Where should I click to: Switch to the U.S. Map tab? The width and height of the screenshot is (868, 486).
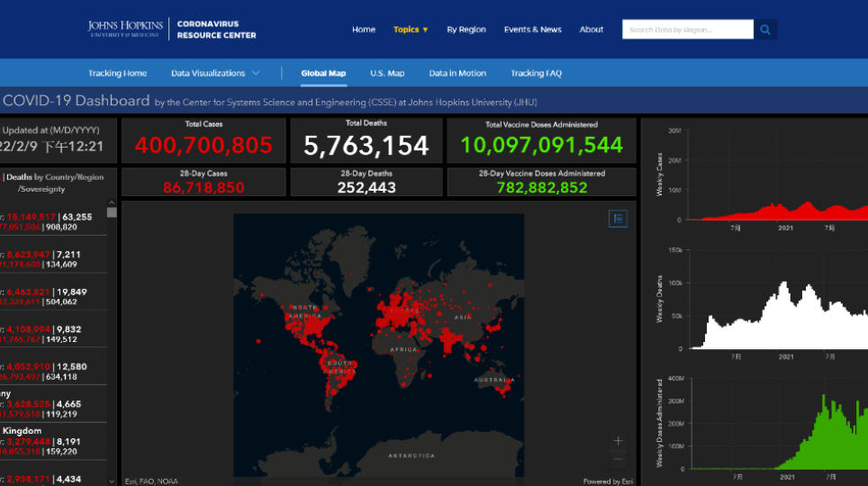pos(387,73)
